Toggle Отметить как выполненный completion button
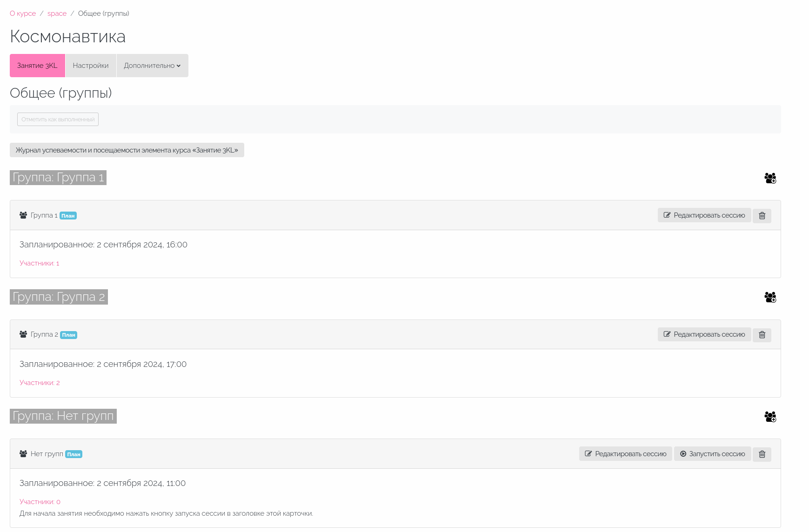809x532 pixels. click(58, 120)
